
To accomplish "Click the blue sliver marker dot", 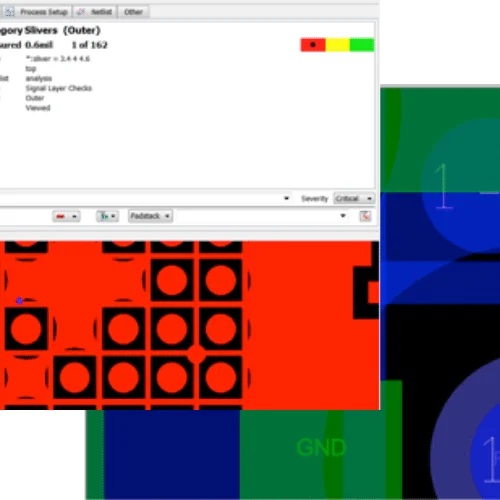I will click(x=19, y=301).
